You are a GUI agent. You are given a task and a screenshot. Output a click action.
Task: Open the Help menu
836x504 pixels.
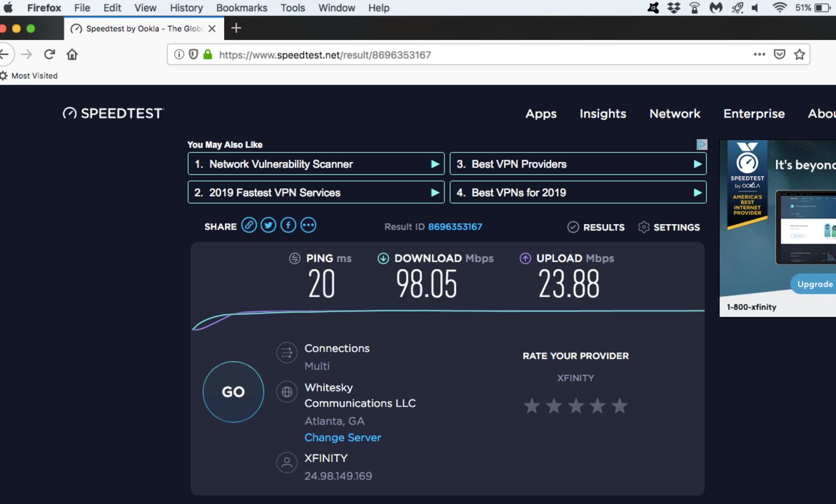[x=379, y=8]
